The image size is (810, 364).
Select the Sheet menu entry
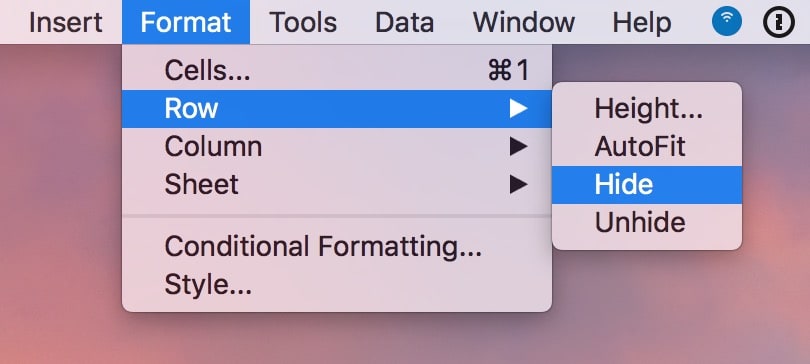click(337, 184)
